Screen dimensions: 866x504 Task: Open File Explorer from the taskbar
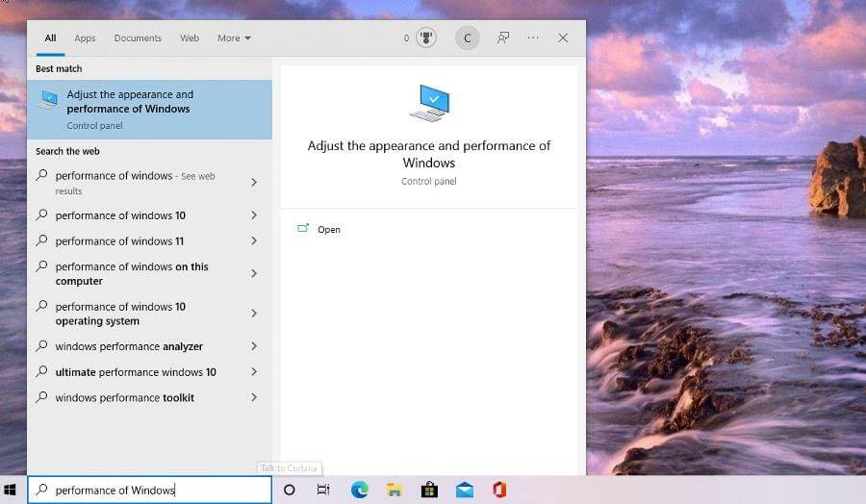[x=395, y=490]
